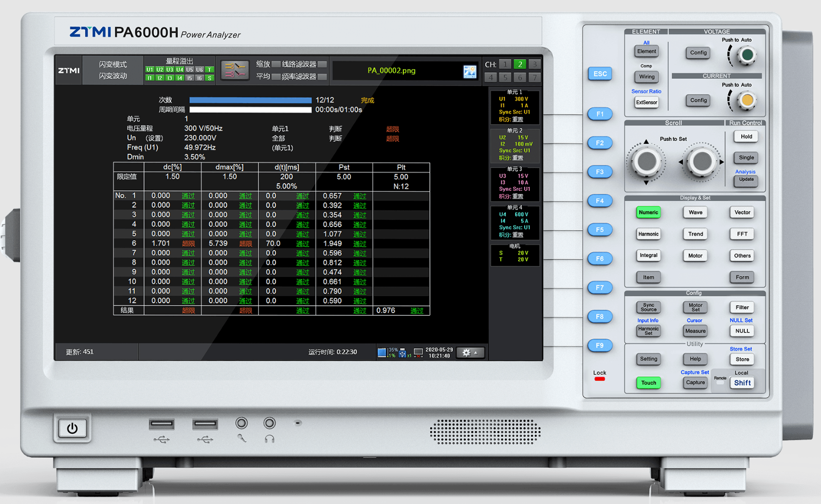Click the voltage range rotary knob
Viewport: 821px width, 504px height.
click(x=747, y=54)
